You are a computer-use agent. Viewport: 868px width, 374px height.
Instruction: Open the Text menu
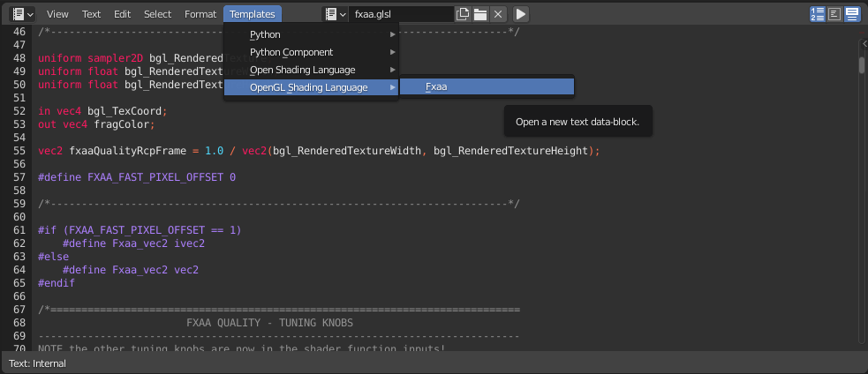click(x=91, y=14)
